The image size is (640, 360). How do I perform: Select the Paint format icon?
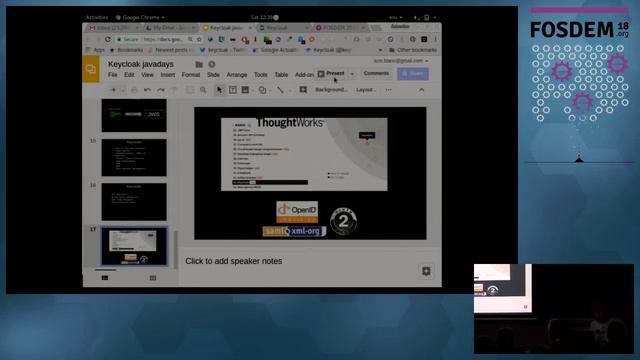[x=174, y=90]
